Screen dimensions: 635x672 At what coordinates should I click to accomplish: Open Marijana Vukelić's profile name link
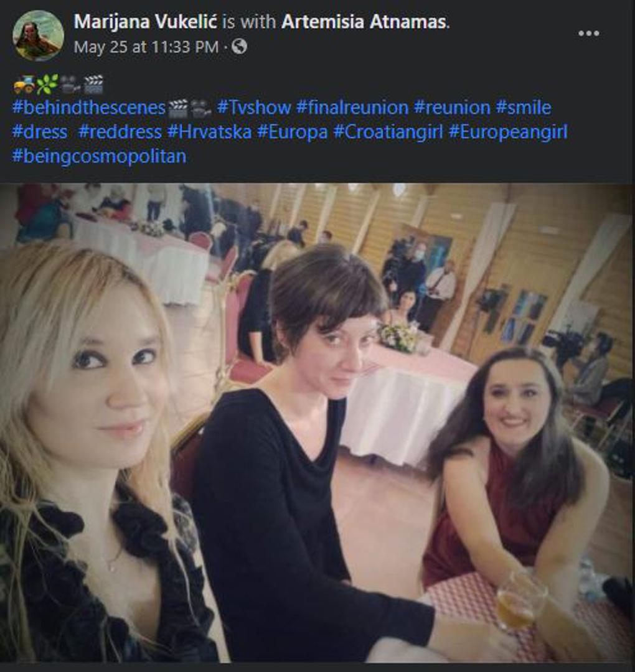pos(145,21)
